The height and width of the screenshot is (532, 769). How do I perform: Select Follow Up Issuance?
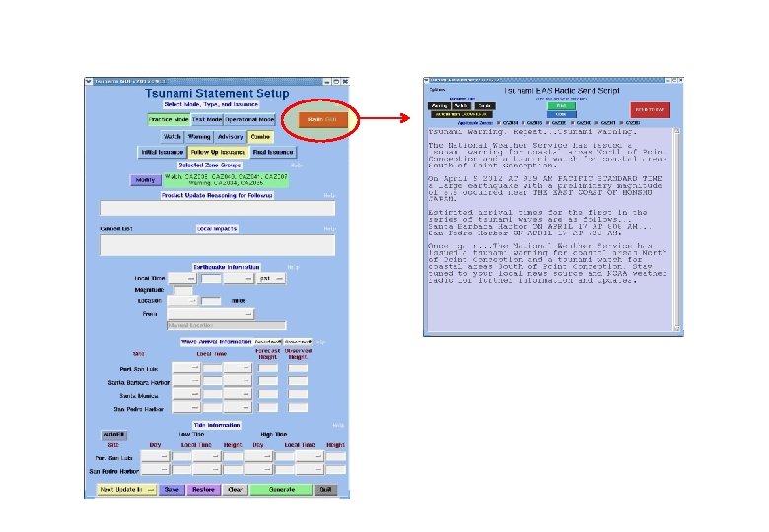[x=218, y=153]
